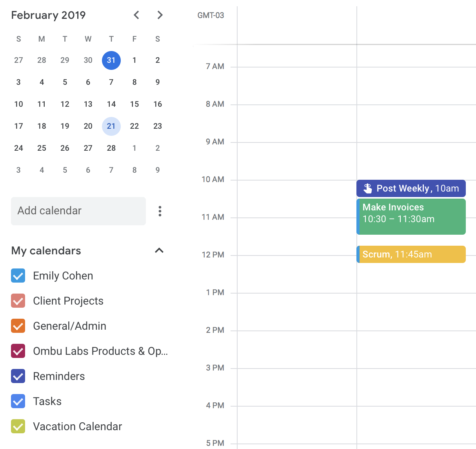Select January 31 in mini calendar
Screen dimensions: 476x449
(111, 60)
